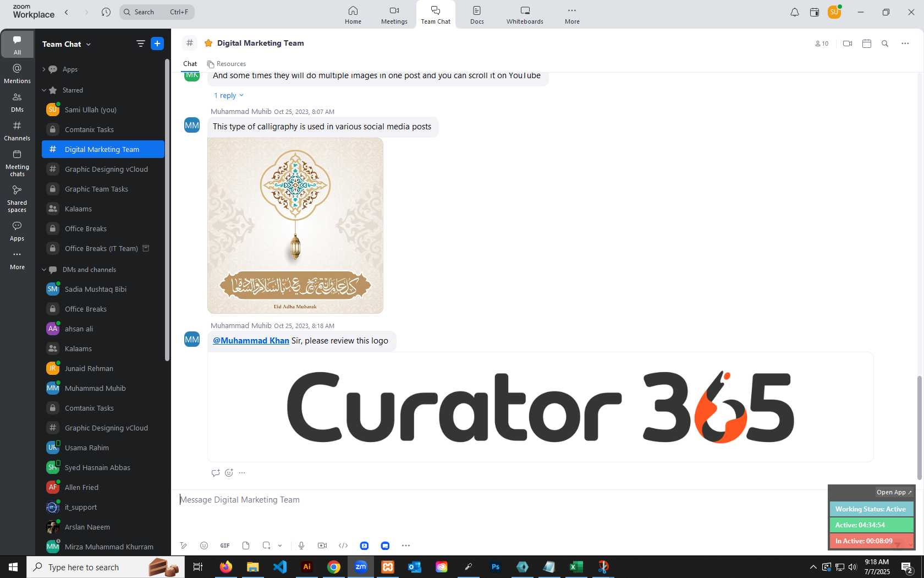Open the Team Chat header dropdown
Viewport: 924px width, 578px height.
(67, 44)
